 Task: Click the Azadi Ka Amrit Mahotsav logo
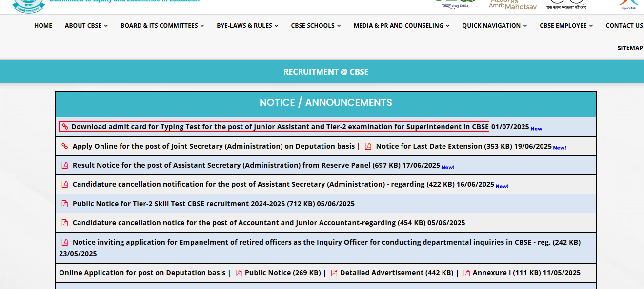[513, 4]
